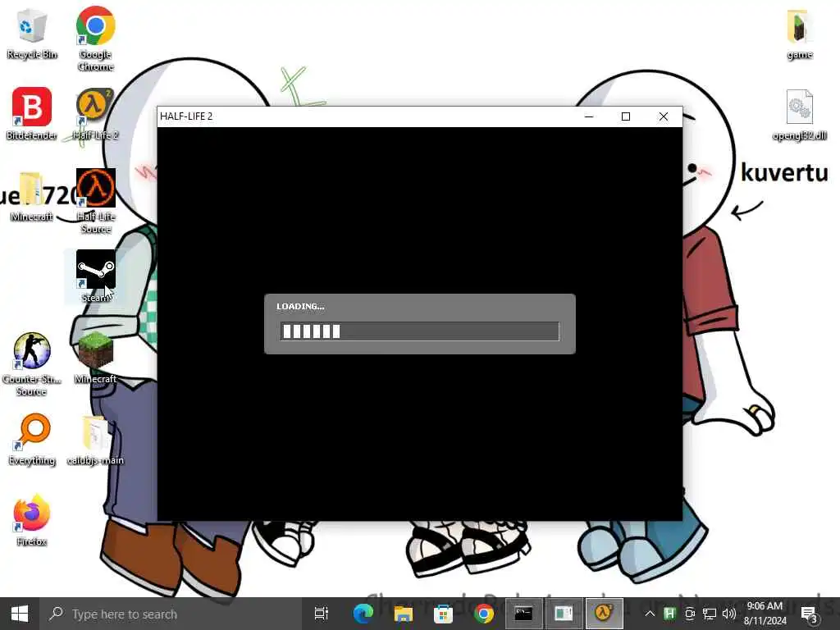The height and width of the screenshot is (630, 840).
Task: Open the Windows Start menu
Action: tap(20, 614)
